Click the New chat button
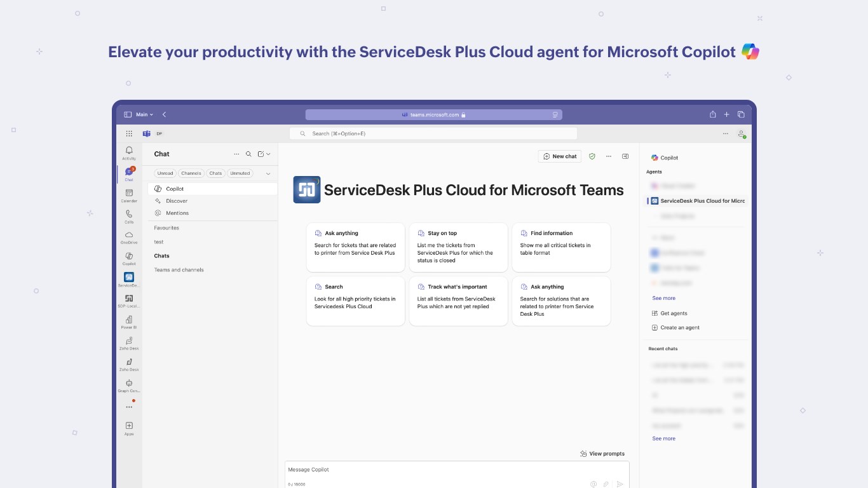868x488 pixels. (x=560, y=156)
